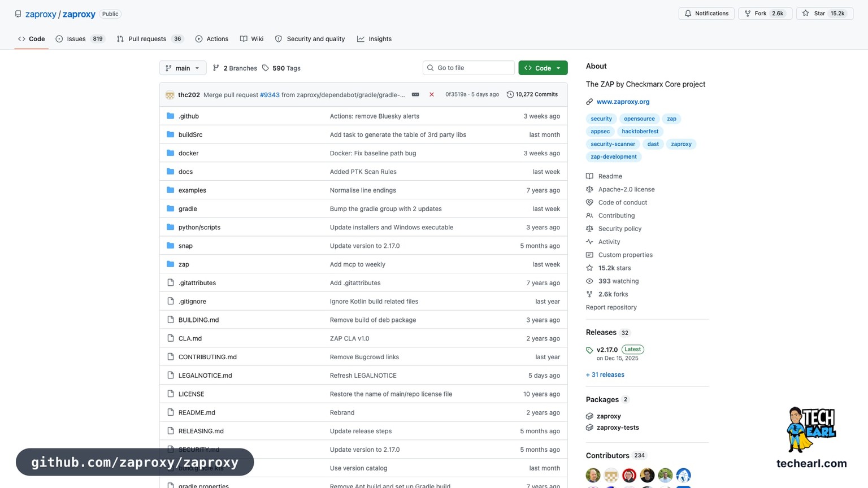Click the .github folder icon
868x488 pixels.
[171, 116]
